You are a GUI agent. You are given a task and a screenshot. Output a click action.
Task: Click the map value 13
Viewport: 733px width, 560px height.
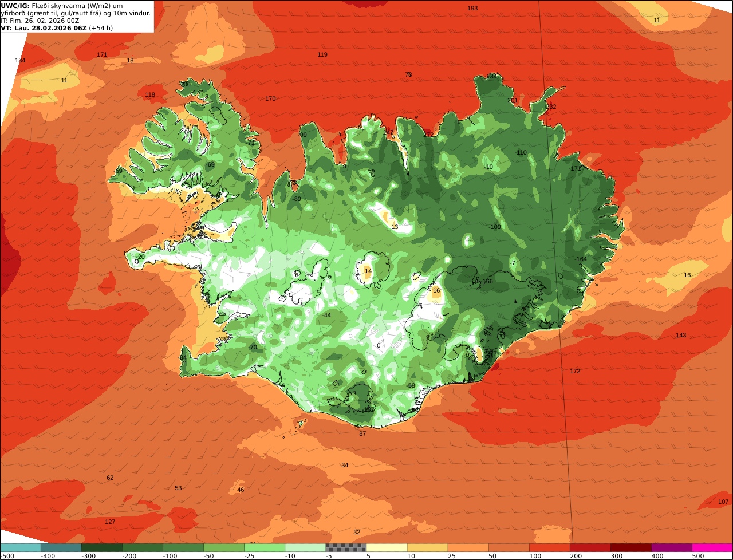click(x=395, y=227)
